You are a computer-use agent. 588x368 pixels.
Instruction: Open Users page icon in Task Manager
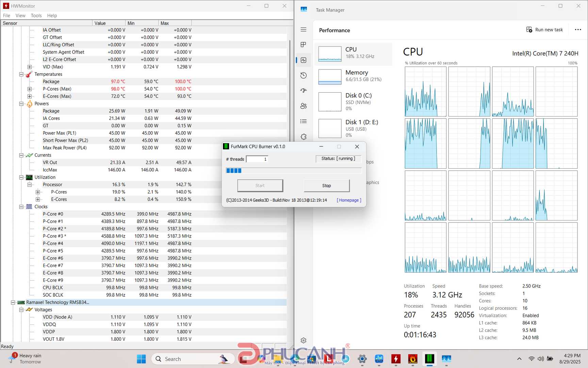(x=304, y=106)
